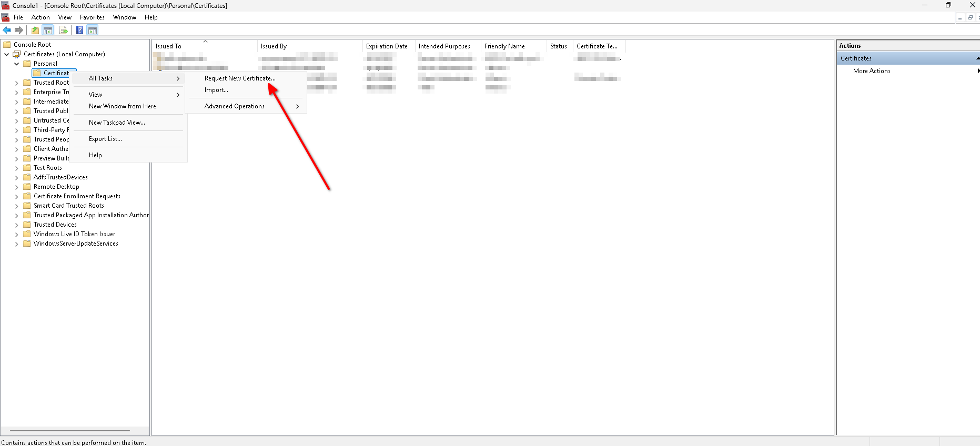The image size is (980, 446).
Task: Select Request New Certificate menu entry
Action: pyautogui.click(x=239, y=78)
